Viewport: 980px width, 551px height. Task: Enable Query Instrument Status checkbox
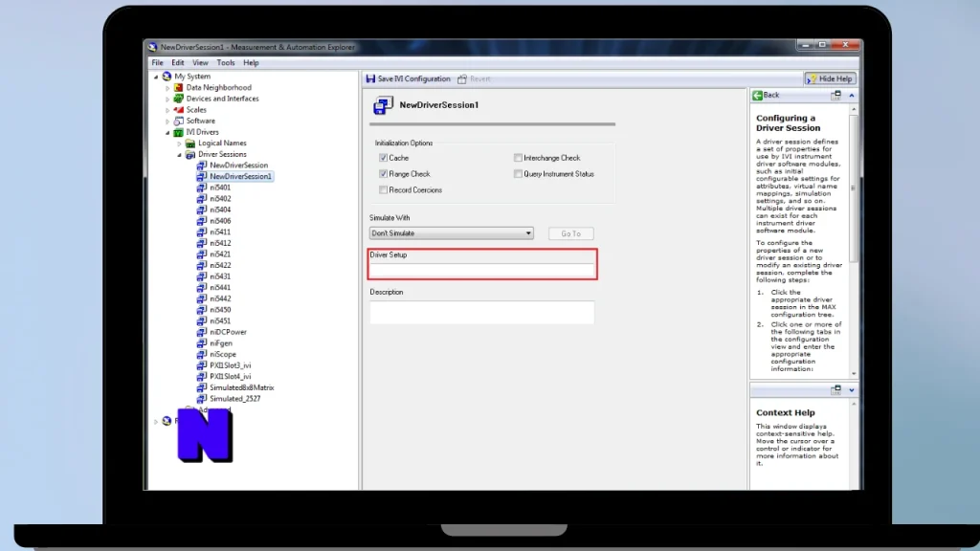pos(518,174)
